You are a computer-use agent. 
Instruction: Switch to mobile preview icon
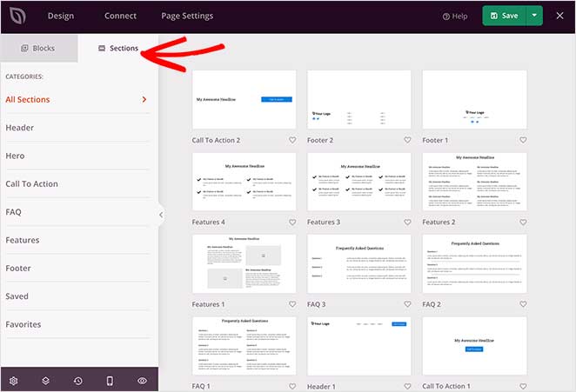110,381
